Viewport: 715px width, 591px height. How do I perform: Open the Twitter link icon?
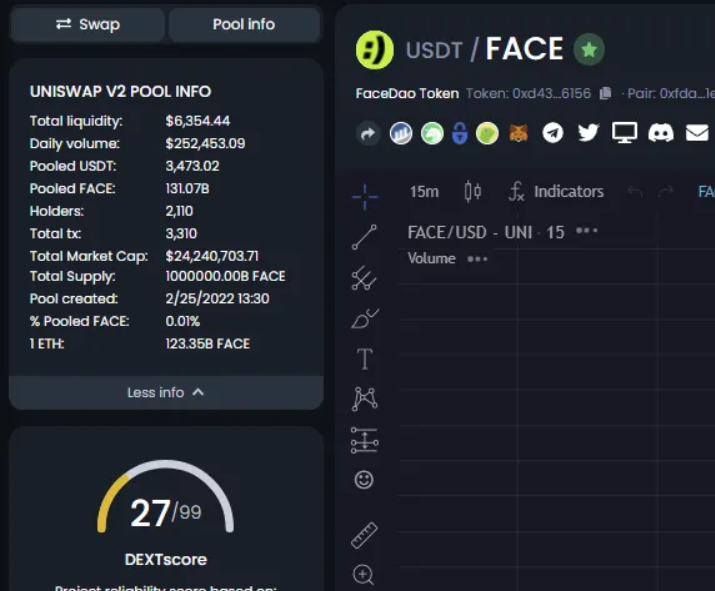[588, 133]
